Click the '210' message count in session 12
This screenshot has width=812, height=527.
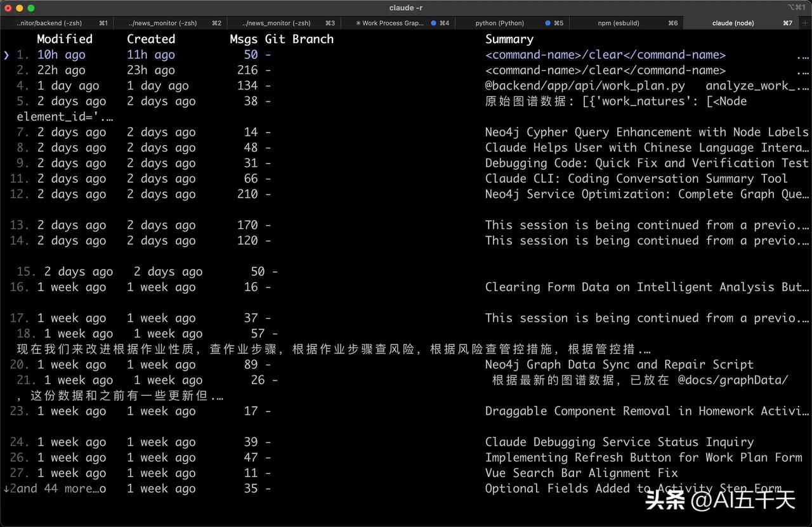(x=247, y=194)
